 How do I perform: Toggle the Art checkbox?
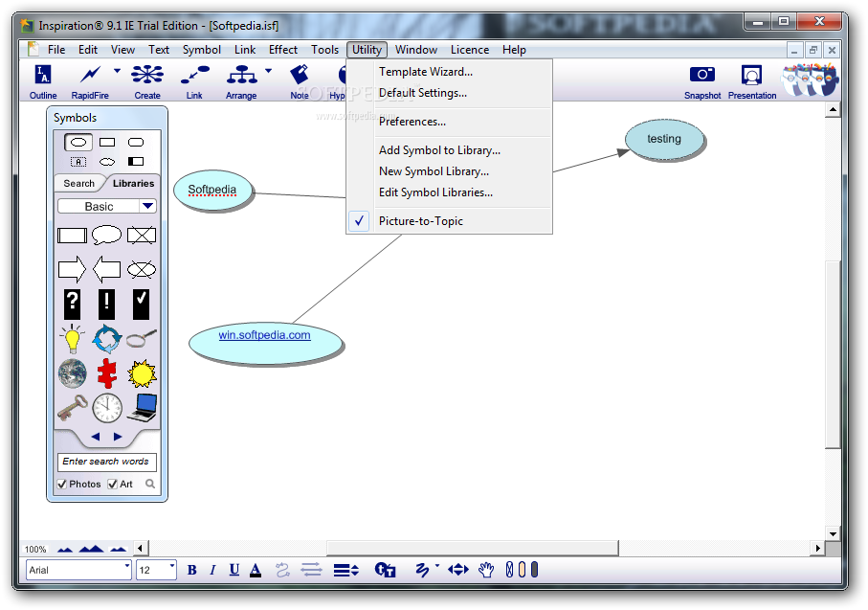point(112,485)
